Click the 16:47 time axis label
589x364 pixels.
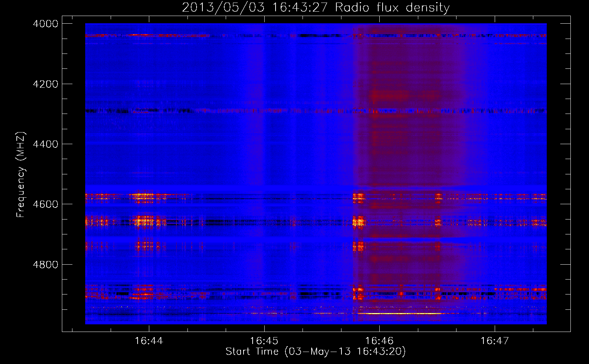494,341
